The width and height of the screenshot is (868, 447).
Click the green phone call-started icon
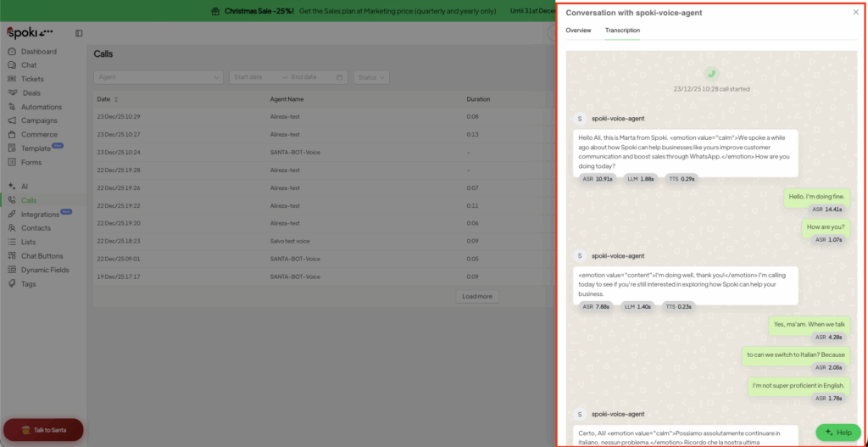pyautogui.click(x=711, y=75)
